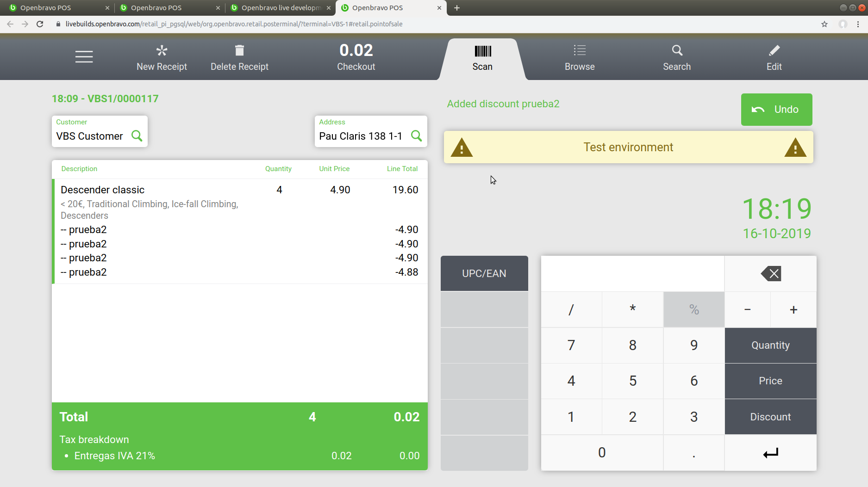Tap the percent (%) key
868x487 pixels.
point(694,309)
